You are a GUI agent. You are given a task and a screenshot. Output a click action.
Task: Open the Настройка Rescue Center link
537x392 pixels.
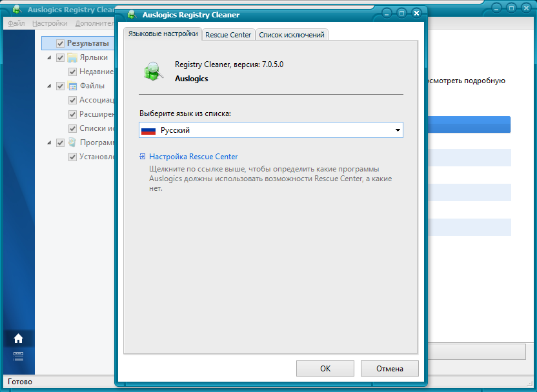[x=193, y=156]
